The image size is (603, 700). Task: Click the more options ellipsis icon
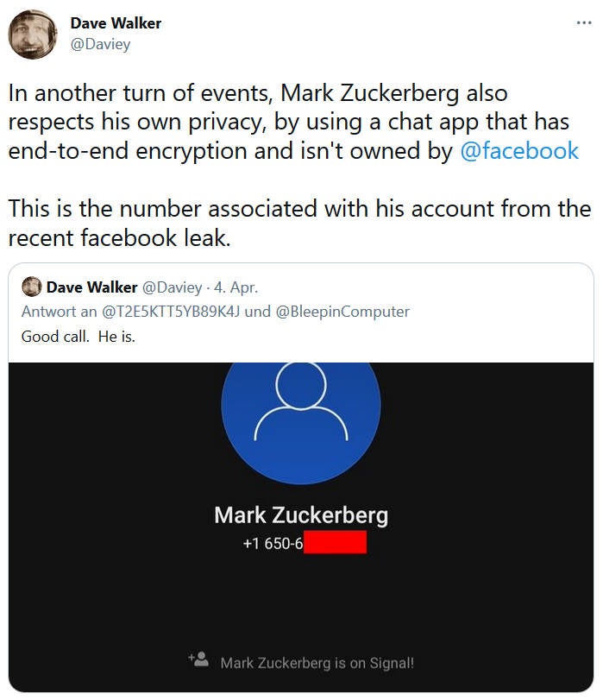coord(586,24)
